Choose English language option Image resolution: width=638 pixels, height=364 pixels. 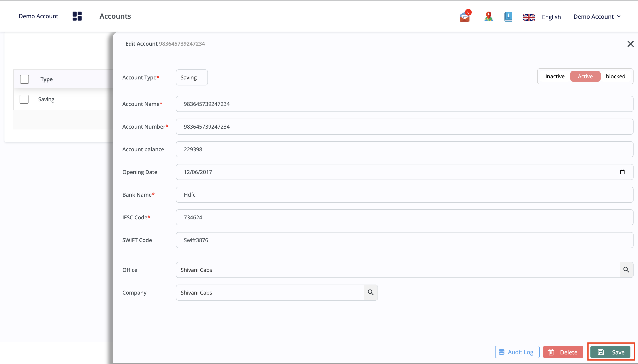click(551, 17)
